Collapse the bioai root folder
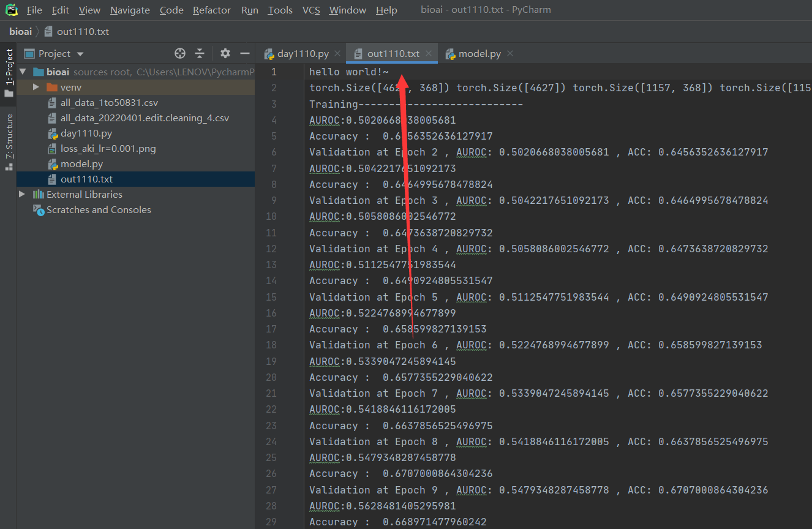 pyautogui.click(x=23, y=72)
